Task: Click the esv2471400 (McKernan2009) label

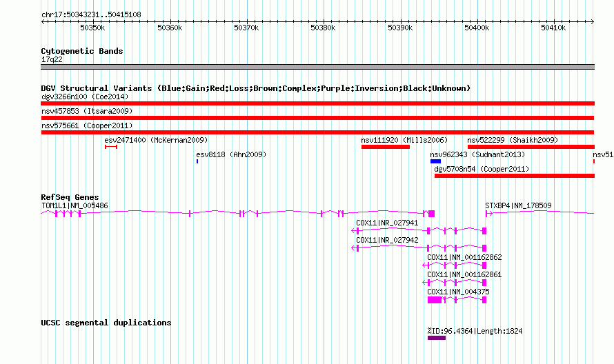Action: 156,140
